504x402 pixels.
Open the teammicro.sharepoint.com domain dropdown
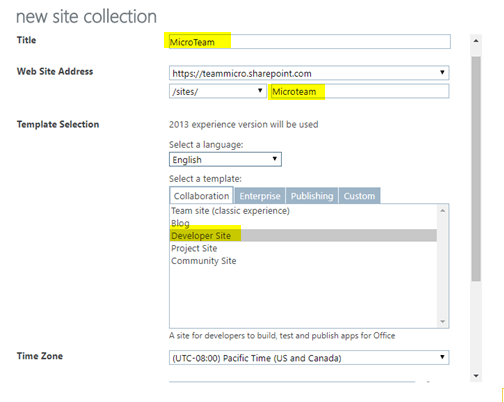(x=309, y=73)
